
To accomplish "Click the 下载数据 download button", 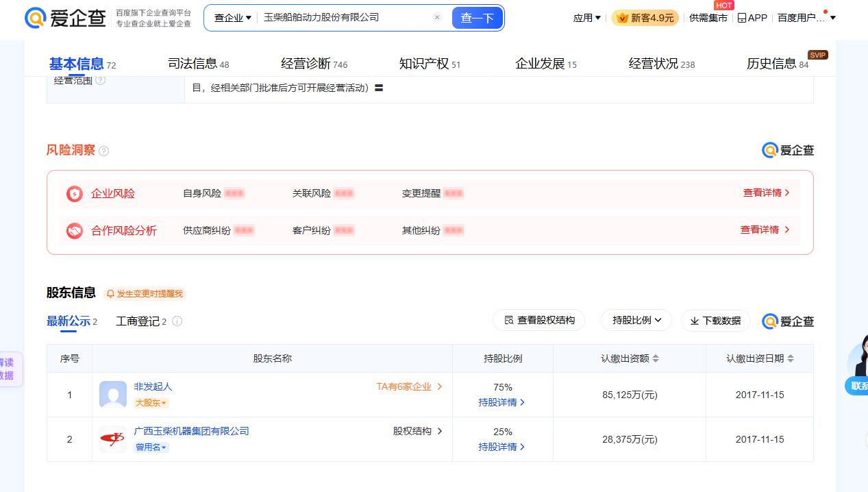I will pos(715,321).
